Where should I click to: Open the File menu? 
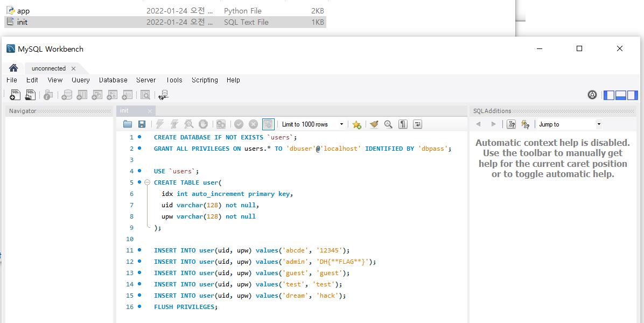12,80
